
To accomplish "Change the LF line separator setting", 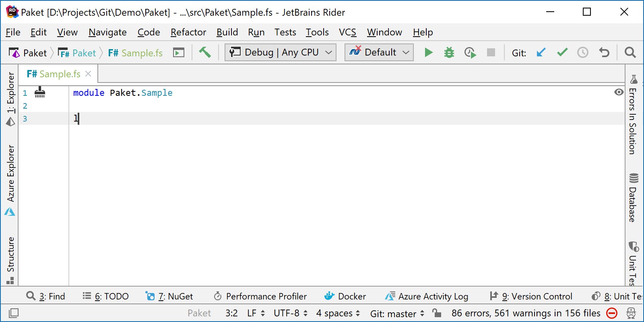I will click(256, 313).
